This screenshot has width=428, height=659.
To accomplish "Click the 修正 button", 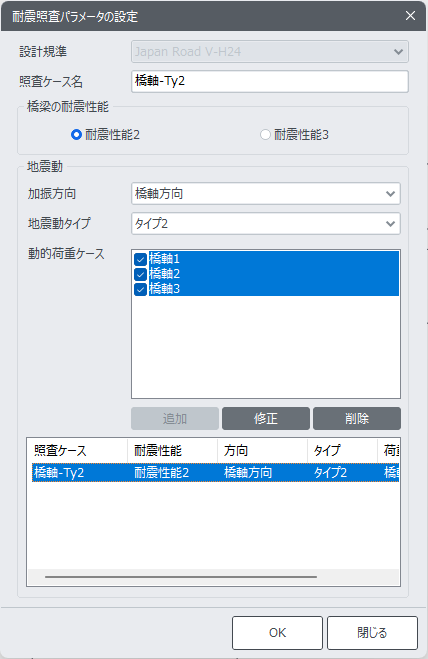I will click(x=266, y=419).
